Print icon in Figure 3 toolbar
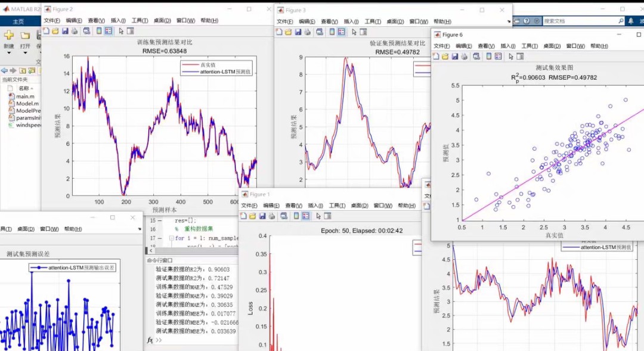Screen dimensions: 644x351 (307, 32)
